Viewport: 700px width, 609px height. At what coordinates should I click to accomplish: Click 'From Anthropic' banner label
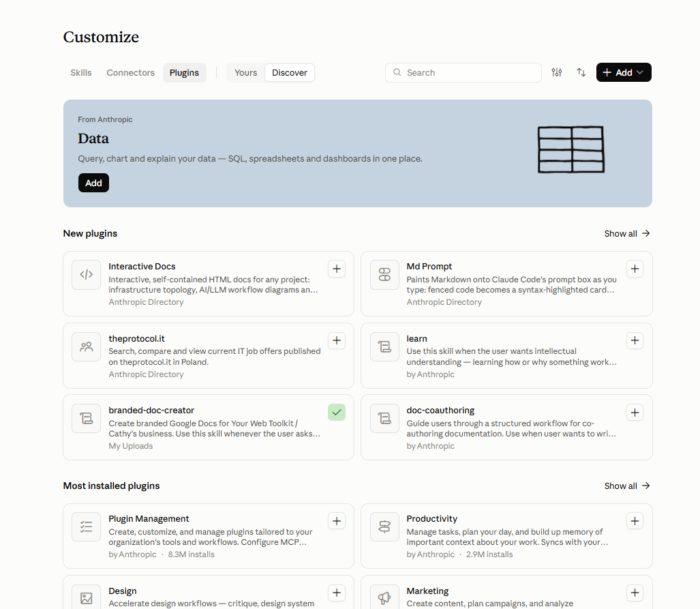tap(105, 120)
